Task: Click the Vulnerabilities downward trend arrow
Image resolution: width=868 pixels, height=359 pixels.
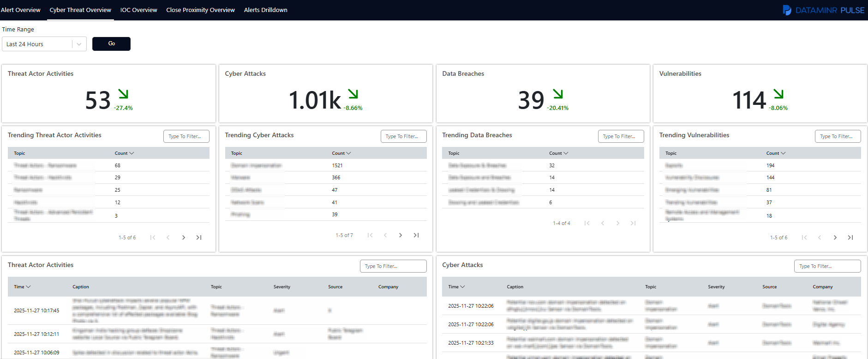Action: 778,94
